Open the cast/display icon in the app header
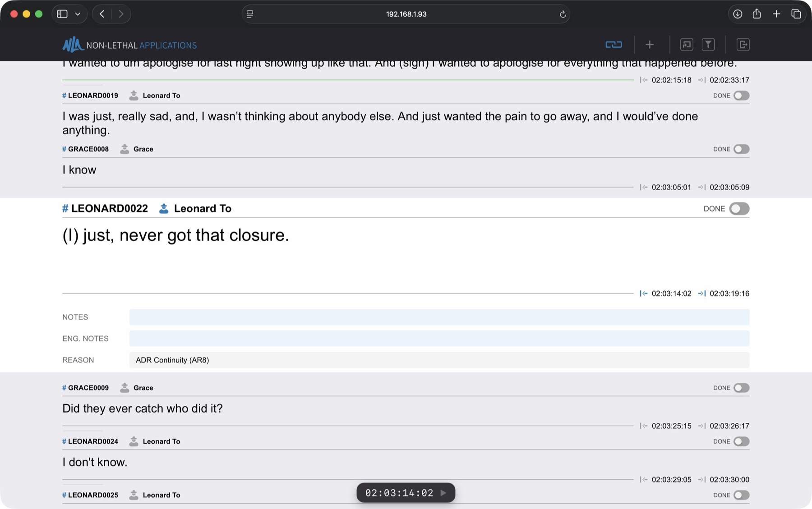The image size is (812, 509). click(x=687, y=45)
